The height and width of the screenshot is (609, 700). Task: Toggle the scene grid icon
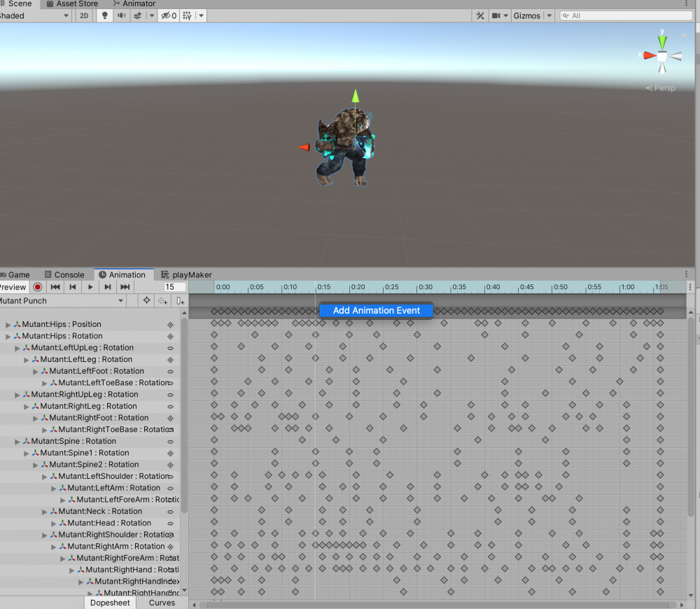click(x=187, y=15)
